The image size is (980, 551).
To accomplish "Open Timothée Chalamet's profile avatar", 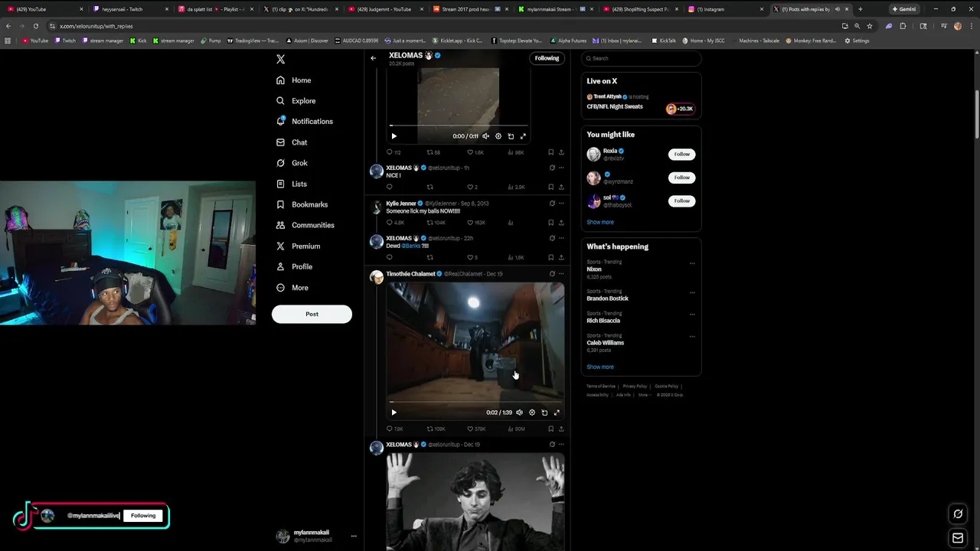I will (x=376, y=277).
